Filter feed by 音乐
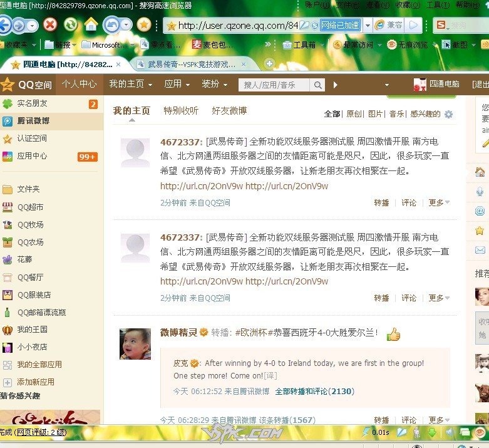 coord(397,114)
